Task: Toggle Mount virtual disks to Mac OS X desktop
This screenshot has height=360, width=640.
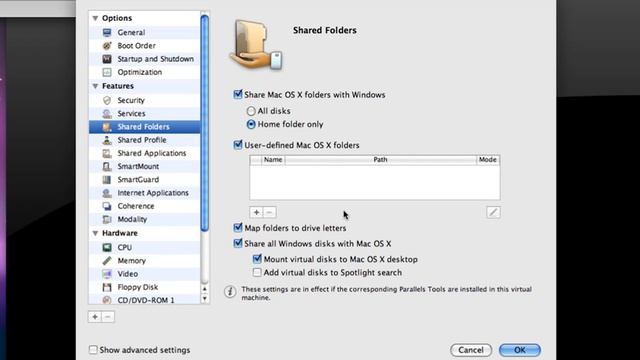Action: (x=257, y=259)
